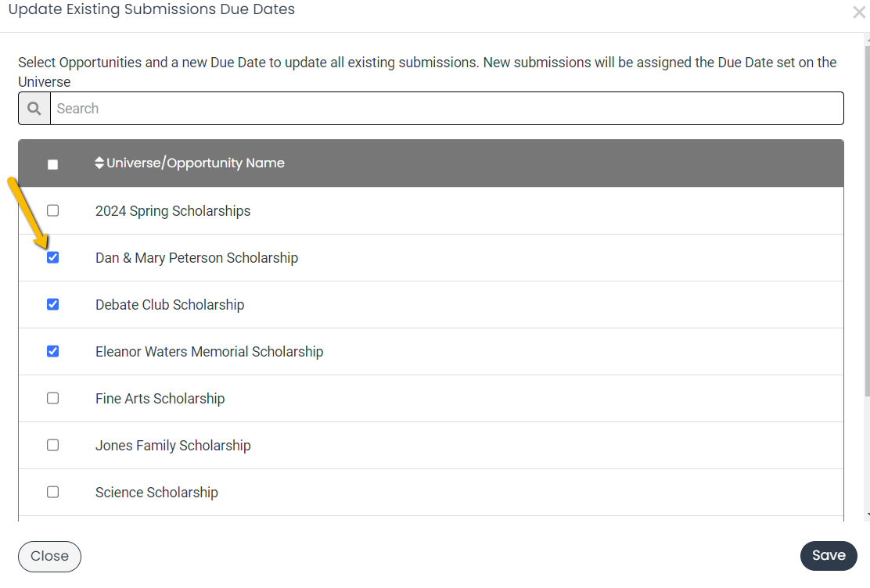The width and height of the screenshot is (870, 588).
Task: Select the Jones Family Scholarship row label
Action: (173, 446)
